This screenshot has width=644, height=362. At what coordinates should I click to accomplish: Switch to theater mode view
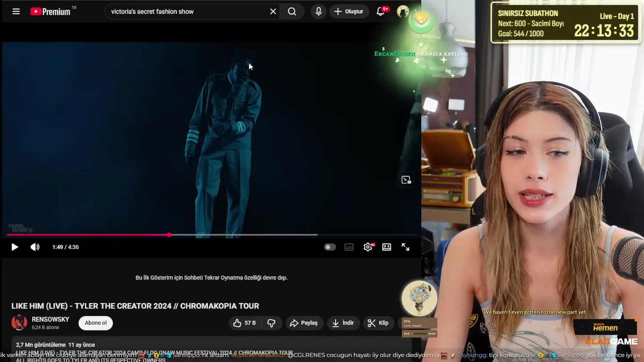tap(386, 247)
